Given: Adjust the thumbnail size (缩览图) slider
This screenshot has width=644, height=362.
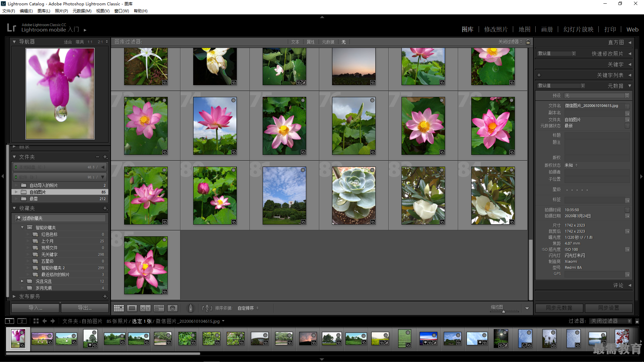Looking at the screenshot, I should click(504, 312).
